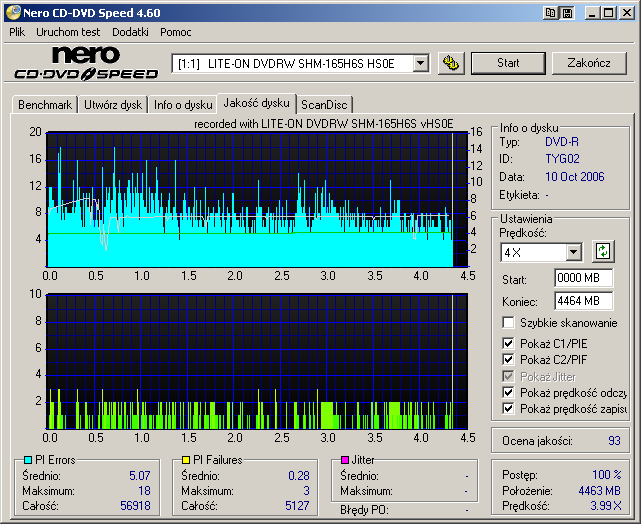Click the greyed Pokaż Jitter checkbox
This screenshot has height=524, width=641.
point(508,376)
